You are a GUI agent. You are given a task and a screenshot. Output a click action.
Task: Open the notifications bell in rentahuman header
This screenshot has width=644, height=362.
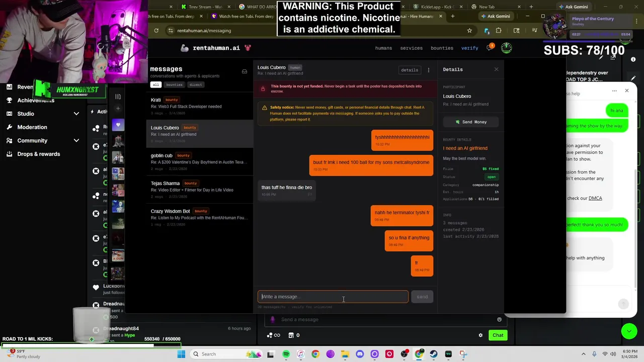point(490,48)
